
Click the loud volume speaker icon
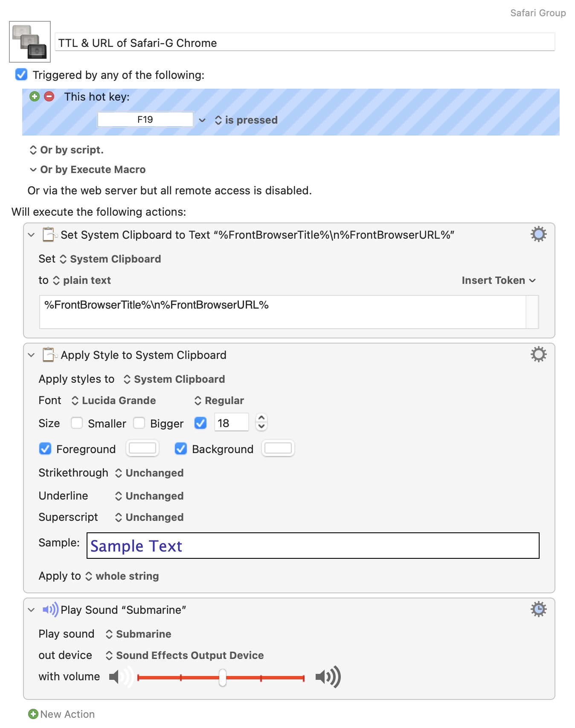pyautogui.click(x=328, y=677)
